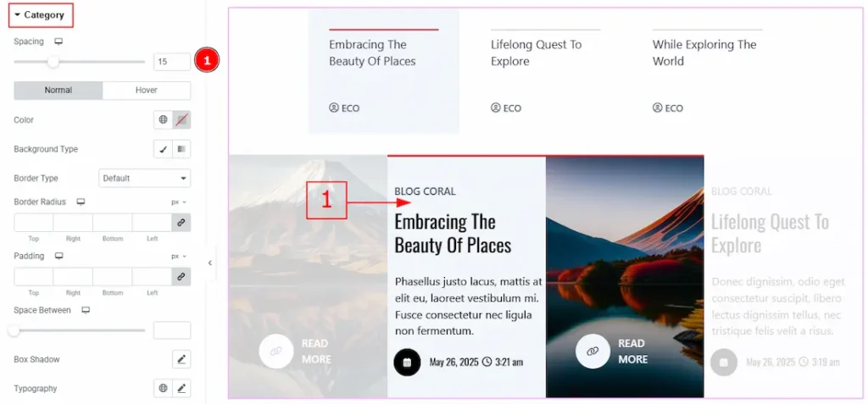Image resolution: width=868 pixels, height=404 pixels.
Task: Open the Border Type dropdown
Action: point(144,179)
